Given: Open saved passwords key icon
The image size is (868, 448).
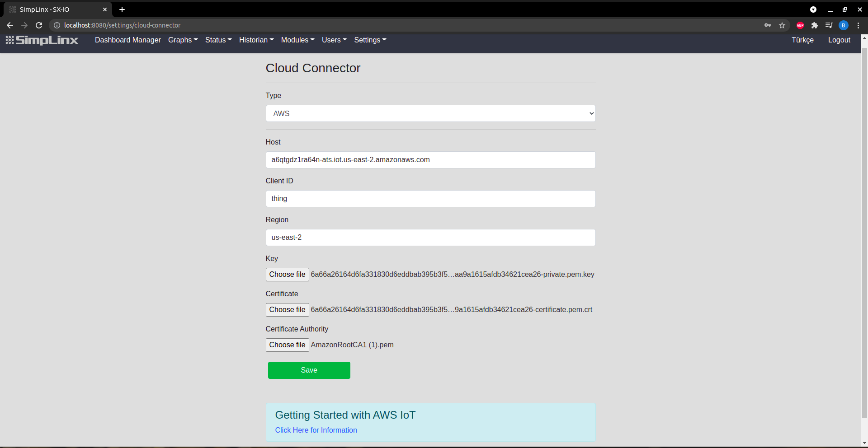Looking at the screenshot, I should pos(768,25).
